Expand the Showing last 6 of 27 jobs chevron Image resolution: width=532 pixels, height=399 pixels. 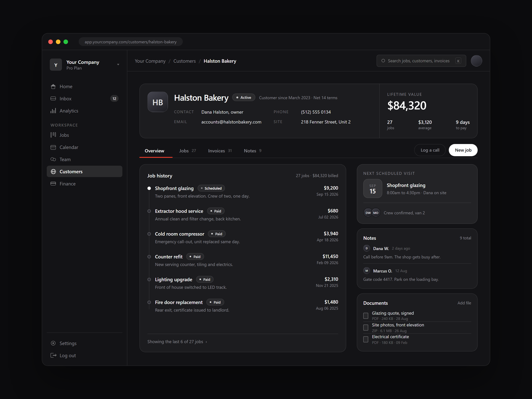(206, 342)
